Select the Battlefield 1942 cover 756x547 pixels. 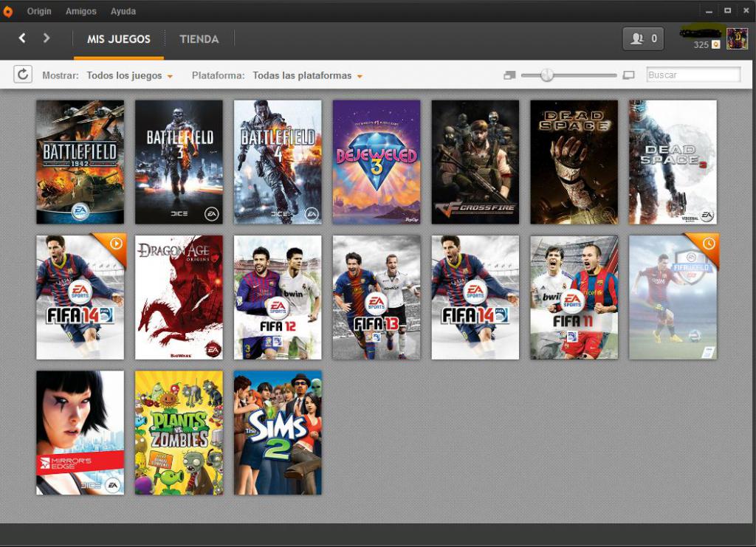pos(80,162)
